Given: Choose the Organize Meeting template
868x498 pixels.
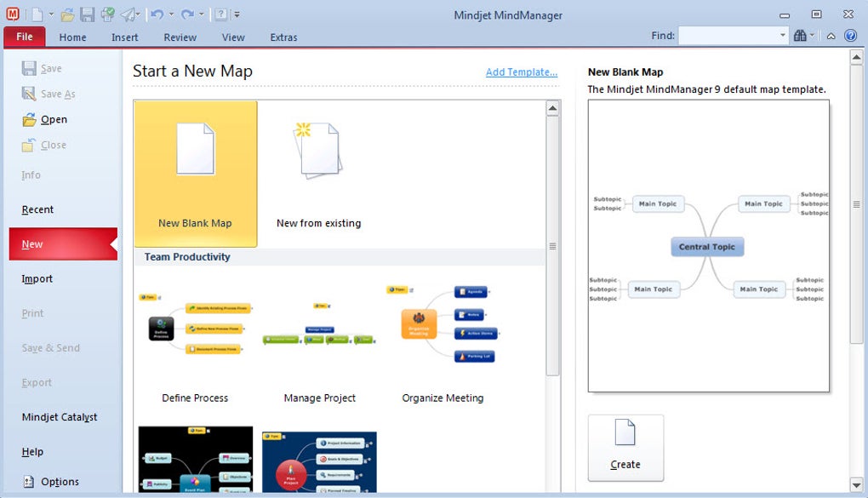Looking at the screenshot, I should pyautogui.click(x=443, y=343).
